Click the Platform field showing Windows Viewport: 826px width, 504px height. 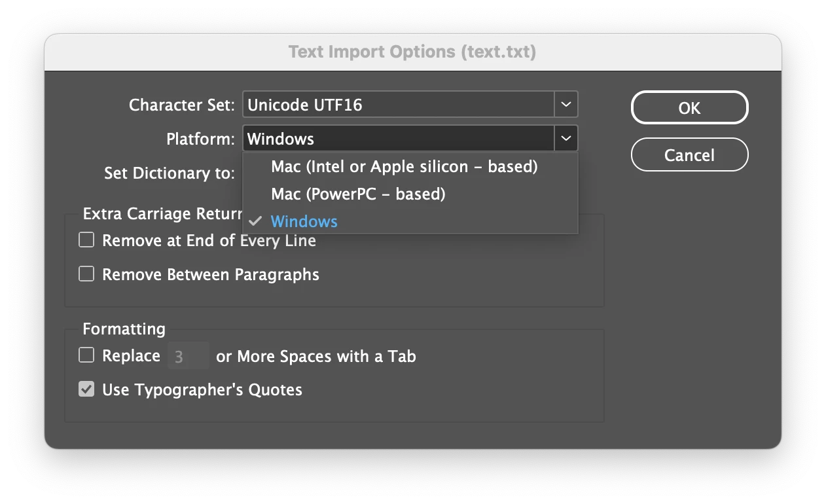click(x=399, y=139)
